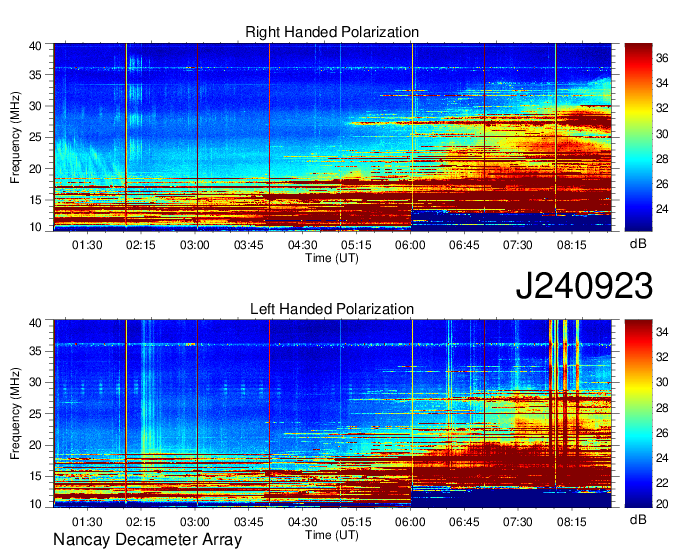680x552 pixels.
Task: Click the 04:30 tick on the Left Handed plot
Action: coord(302,521)
